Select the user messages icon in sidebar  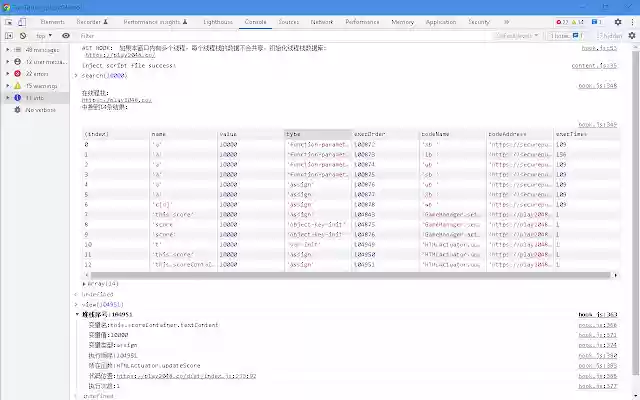pos(17,62)
